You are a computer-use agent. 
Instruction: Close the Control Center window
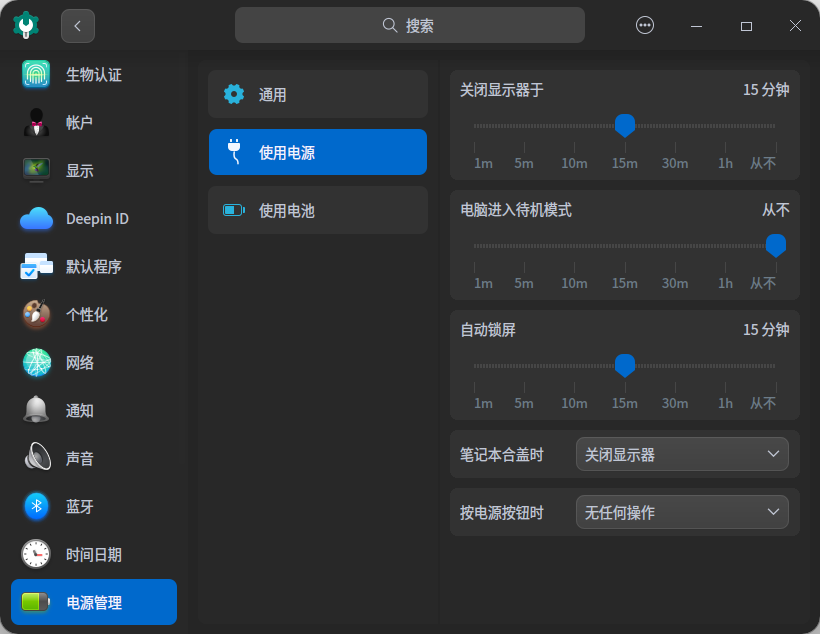tap(795, 26)
